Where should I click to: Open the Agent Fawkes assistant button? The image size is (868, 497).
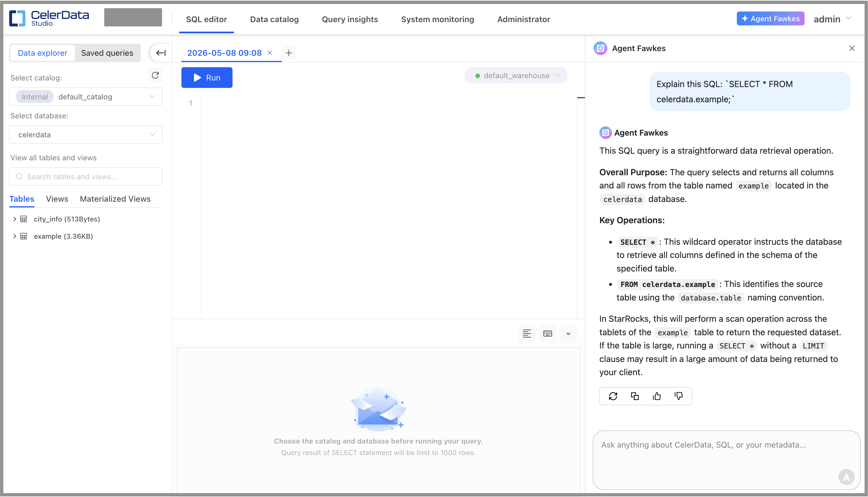(x=771, y=19)
